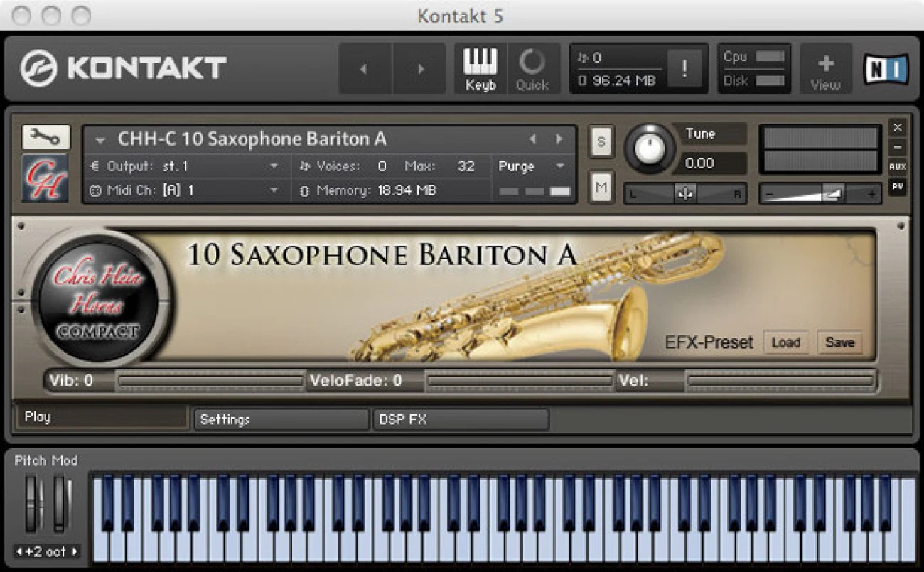Click the pan slider center marker
Image resolution: width=924 pixels, height=572 pixels.
coord(685,194)
